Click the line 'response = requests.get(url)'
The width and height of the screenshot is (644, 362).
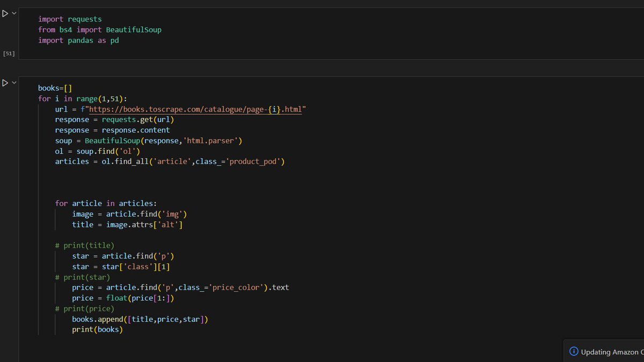tap(114, 120)
